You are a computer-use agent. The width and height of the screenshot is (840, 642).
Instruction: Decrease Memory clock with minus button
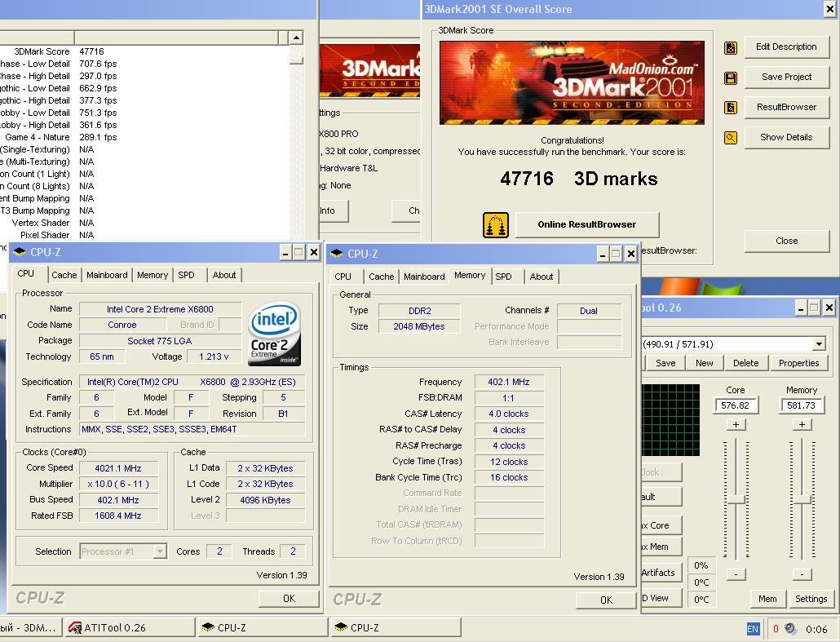pos(802,574)
